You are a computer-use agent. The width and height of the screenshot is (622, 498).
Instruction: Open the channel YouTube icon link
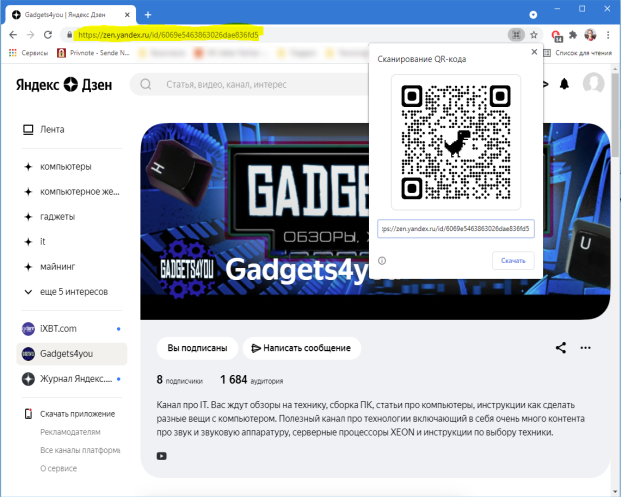click(x=161, y=456)
